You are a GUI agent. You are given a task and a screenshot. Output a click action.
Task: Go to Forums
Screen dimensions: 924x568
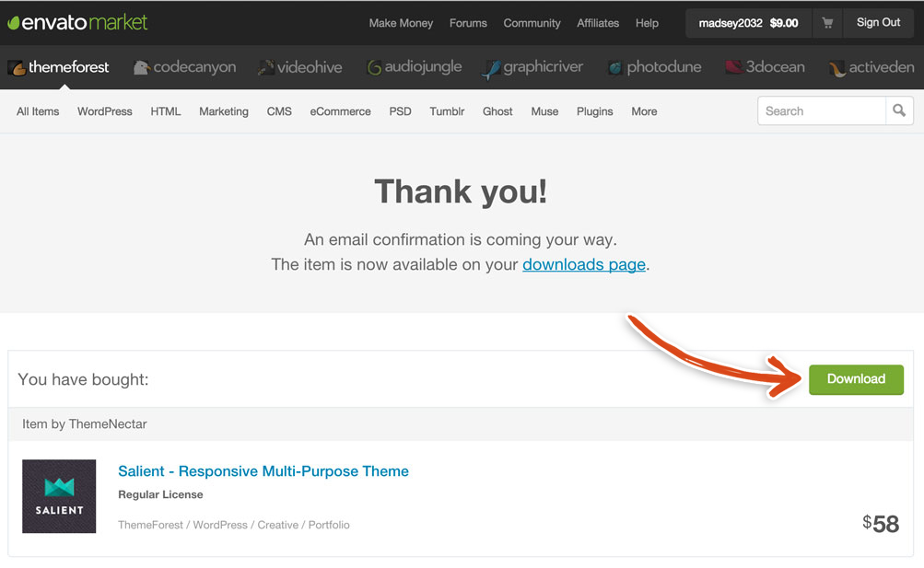point(468,23)
